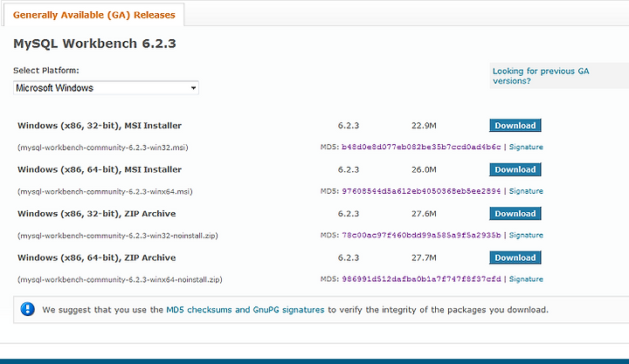Open Signature link for winx64.msi file
629x364 pixels.
pos(526,191)
